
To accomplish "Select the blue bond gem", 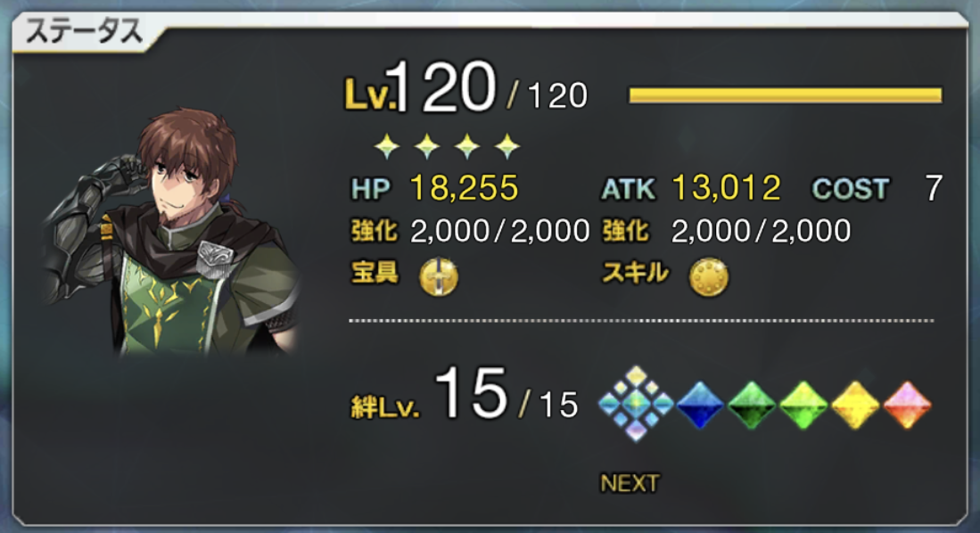I will [x=700, y=405].
